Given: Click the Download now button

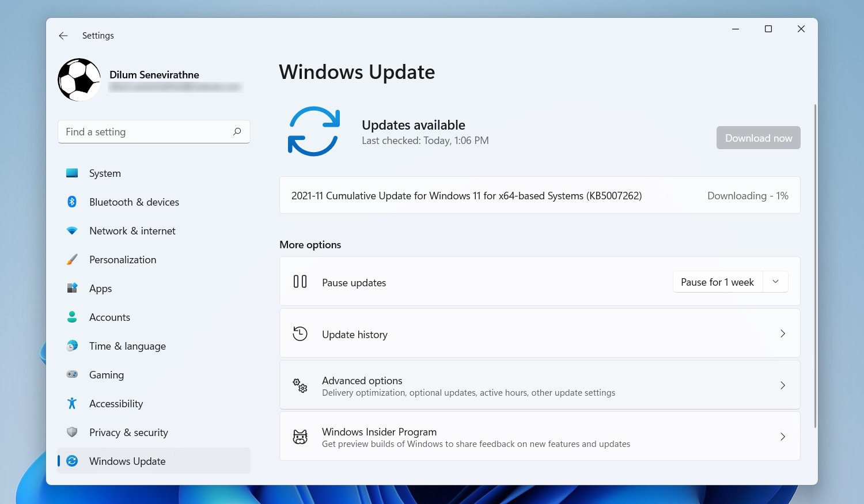Looking at the screenshot, I should [x=758, y=138].
